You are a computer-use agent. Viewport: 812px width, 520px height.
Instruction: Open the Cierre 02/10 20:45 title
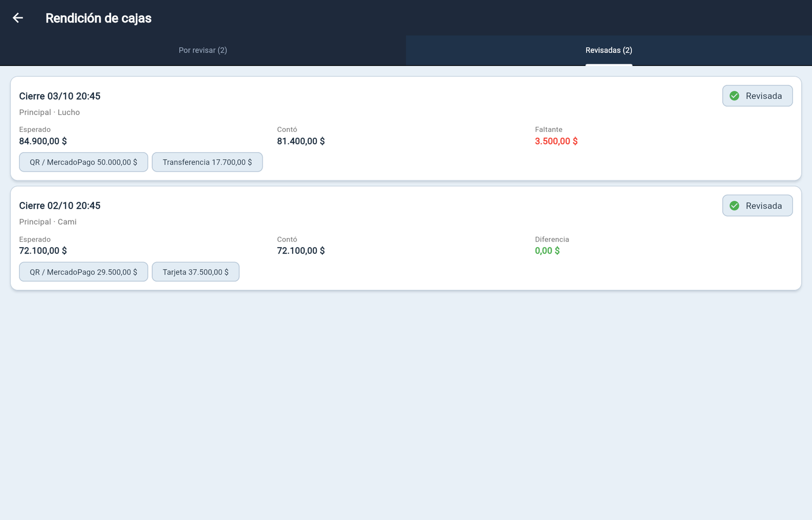tap(60, 206)
